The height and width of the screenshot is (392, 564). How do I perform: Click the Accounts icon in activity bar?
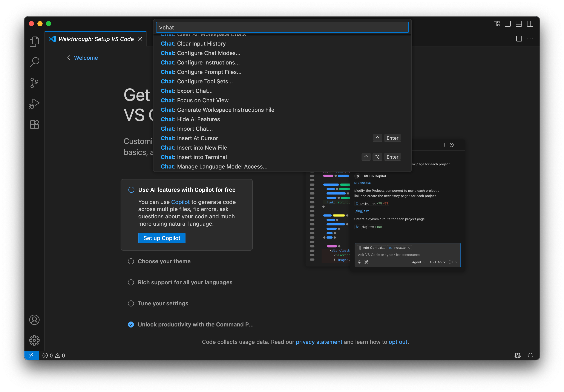coord(34,320)
